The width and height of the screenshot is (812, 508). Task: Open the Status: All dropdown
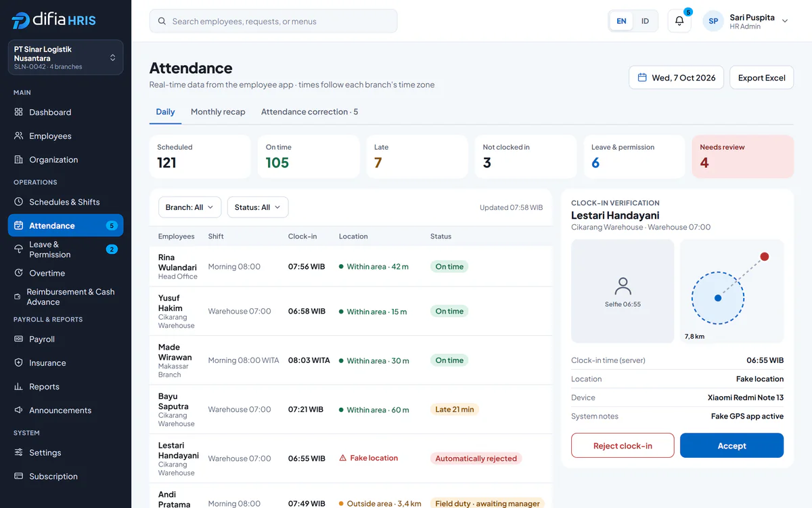258,207
